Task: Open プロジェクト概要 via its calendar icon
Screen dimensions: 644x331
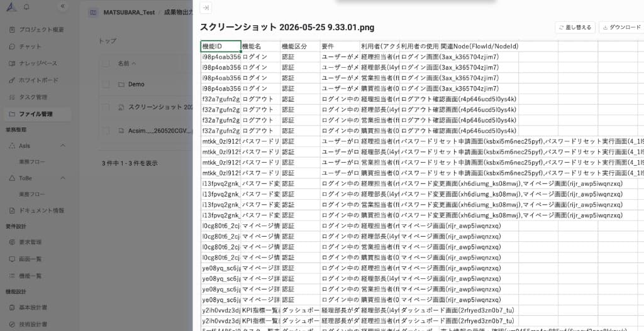Action: tap(12, 30)
